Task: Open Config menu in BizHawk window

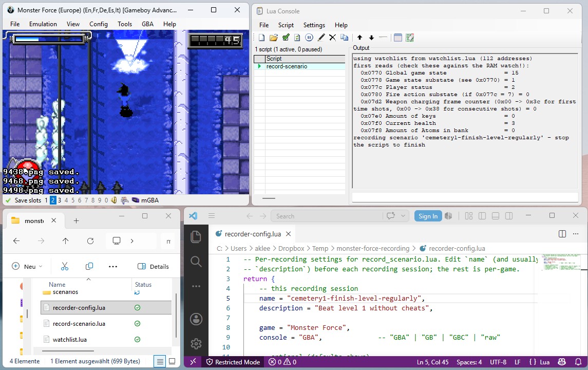Action: [x=98, y=24]
